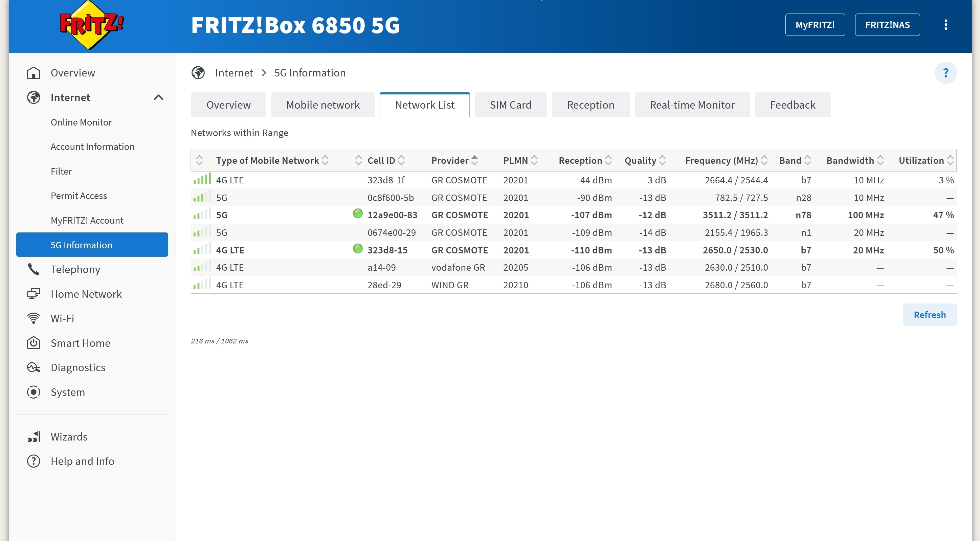Open Filter in sidebar
Viewport: 980px width, 541px height.
[61, 171]
